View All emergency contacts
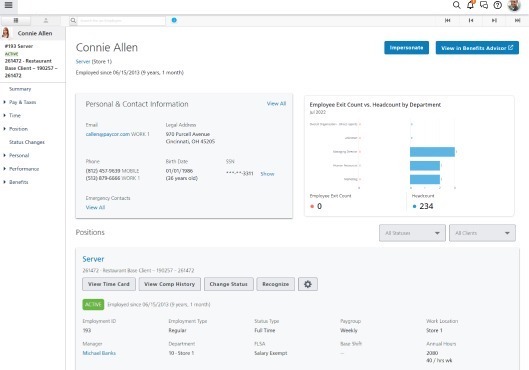 (x=95, y=207)
